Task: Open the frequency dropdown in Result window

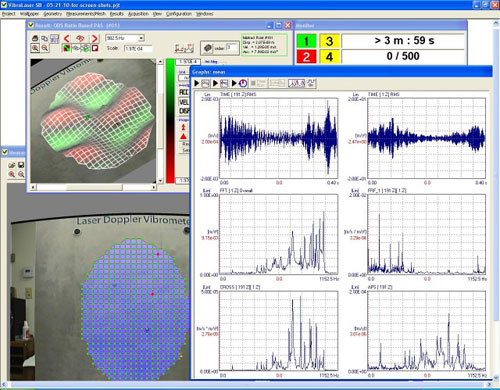Action: (x=141, y=38)
